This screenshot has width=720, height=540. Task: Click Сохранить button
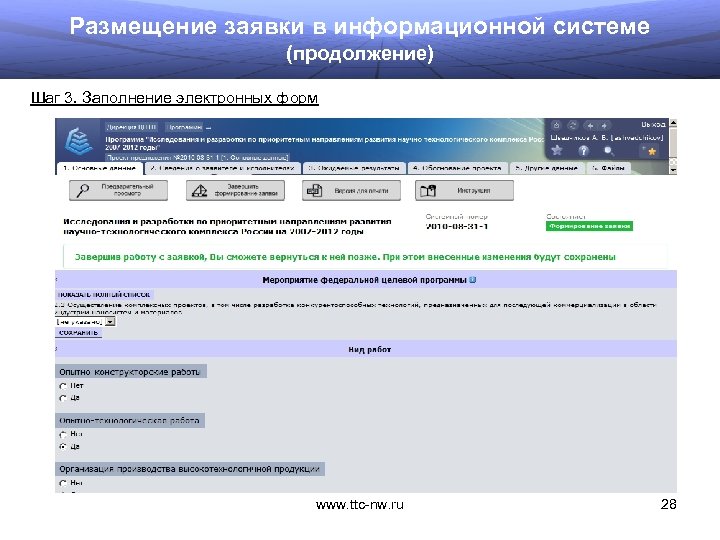point(79,332)
